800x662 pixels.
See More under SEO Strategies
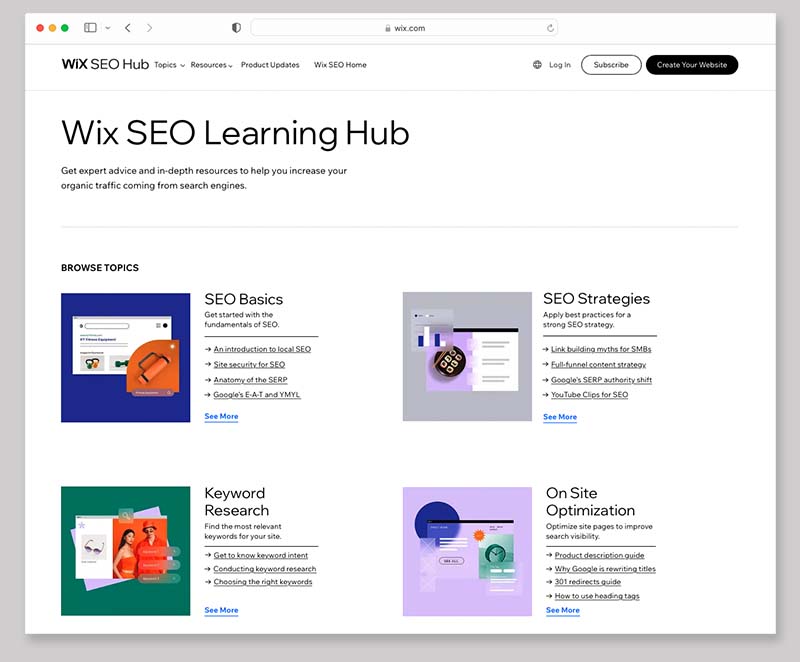(x=560, y=417)
